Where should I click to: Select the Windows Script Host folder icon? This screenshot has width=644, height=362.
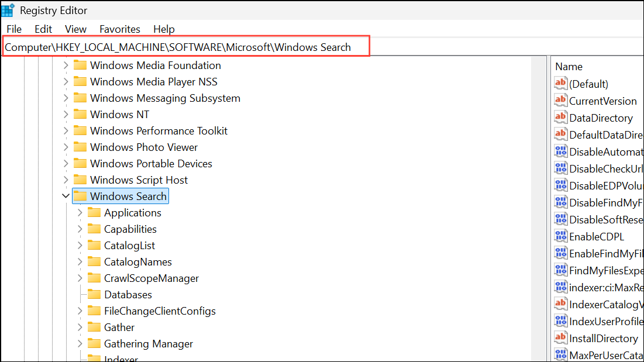pos(80,180)
